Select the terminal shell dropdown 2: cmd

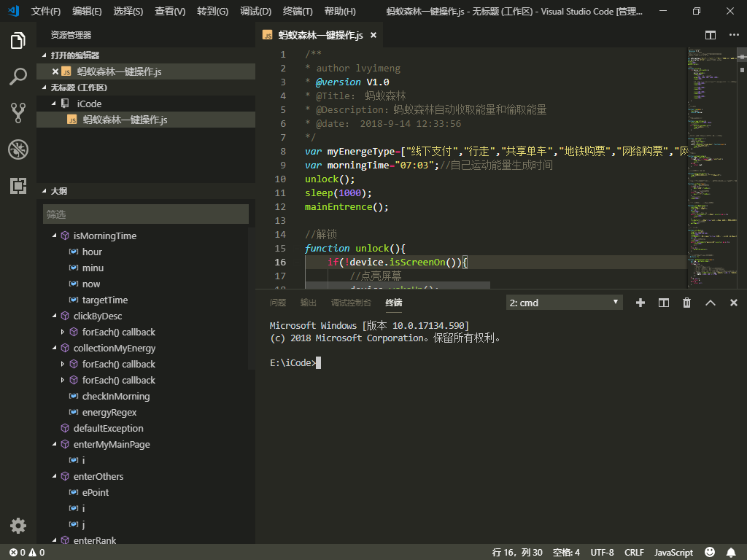(564, 303)
